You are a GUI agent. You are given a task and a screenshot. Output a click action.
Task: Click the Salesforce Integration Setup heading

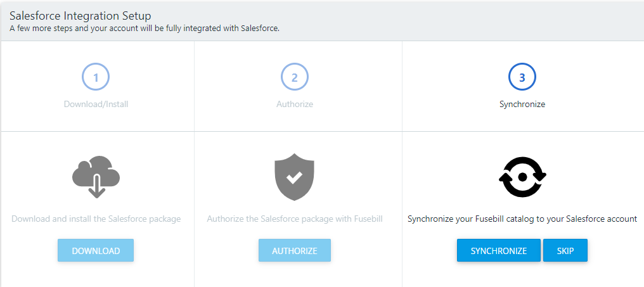80,16
